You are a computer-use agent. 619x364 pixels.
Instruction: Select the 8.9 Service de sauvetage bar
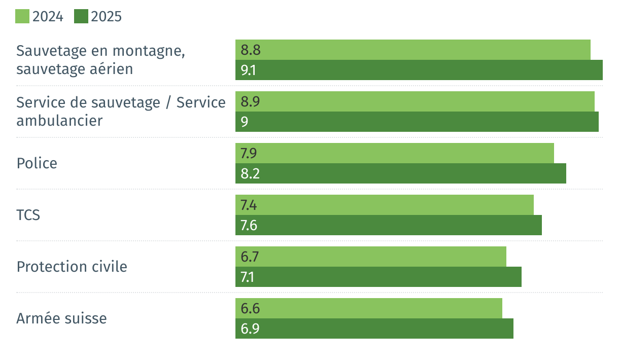415,101
